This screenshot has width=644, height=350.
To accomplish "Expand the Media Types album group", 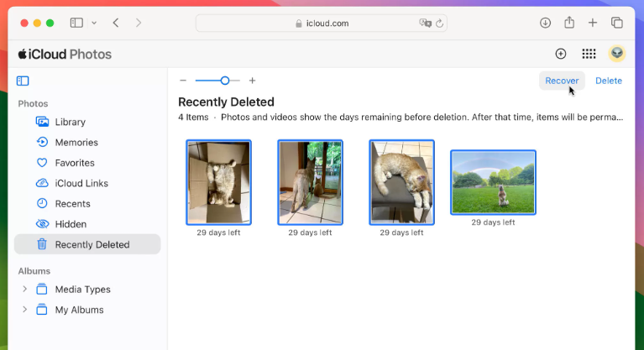I will pos(25,290).
